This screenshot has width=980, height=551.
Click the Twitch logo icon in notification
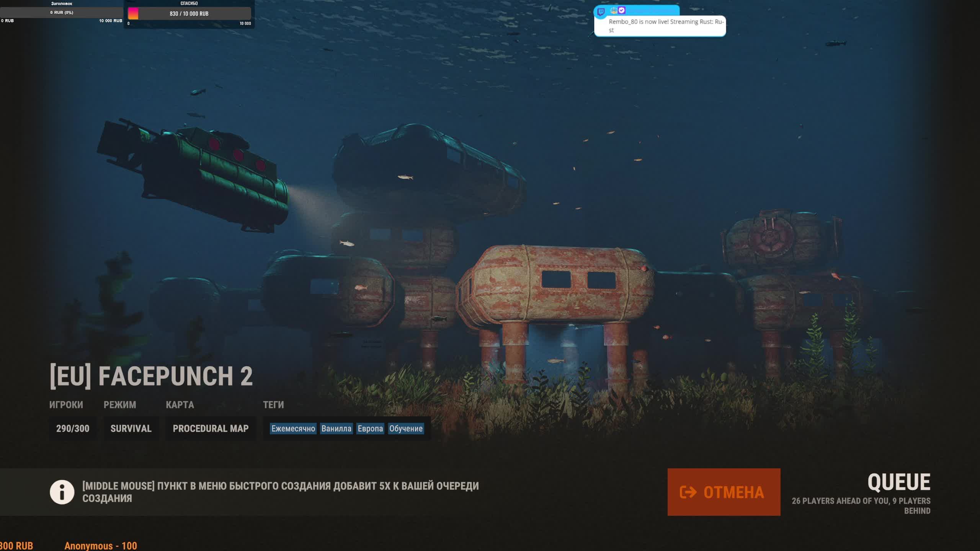(x=601, y=12)
